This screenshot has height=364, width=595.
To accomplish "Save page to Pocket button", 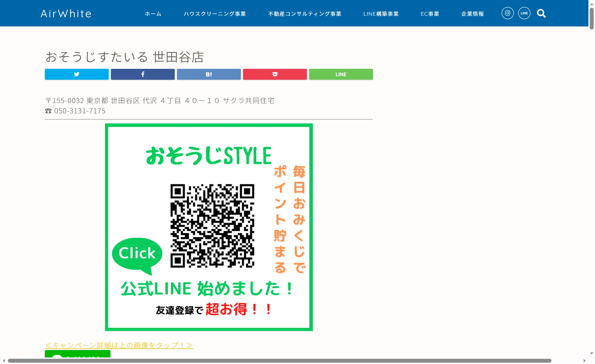I will [275, 74].
